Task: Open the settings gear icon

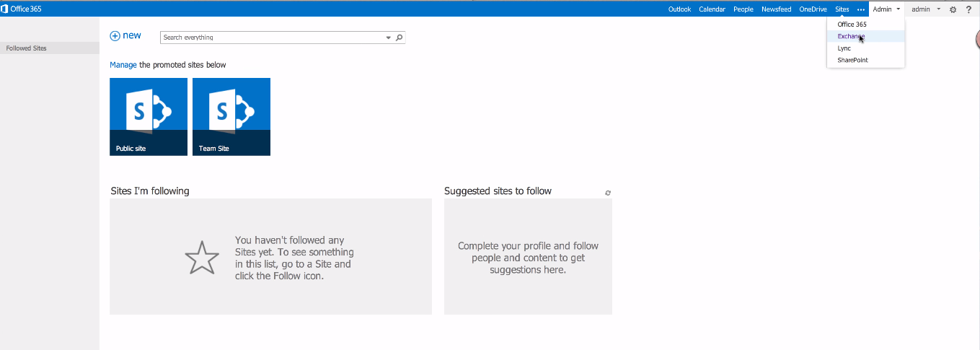Action: click(953, 9)
